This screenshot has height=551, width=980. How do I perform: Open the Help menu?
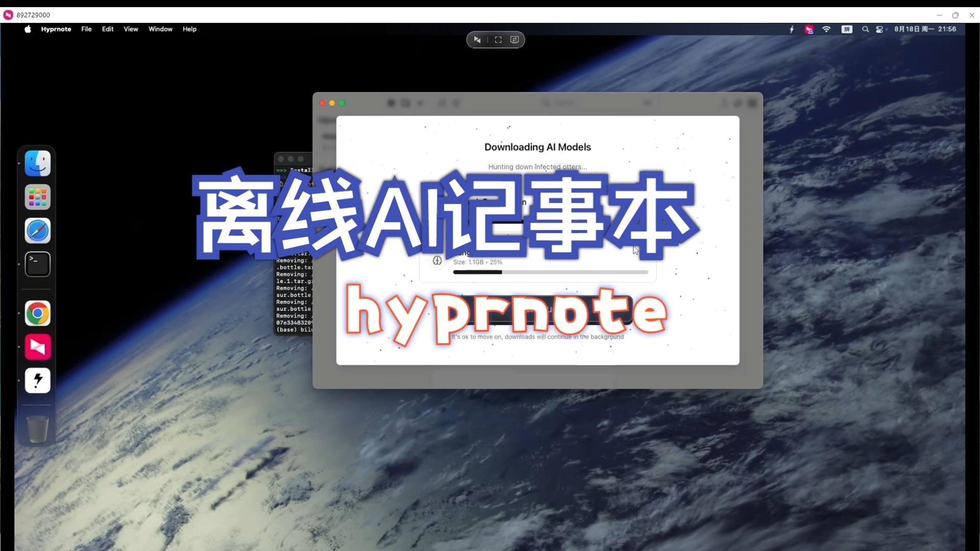tap(189, 29)
